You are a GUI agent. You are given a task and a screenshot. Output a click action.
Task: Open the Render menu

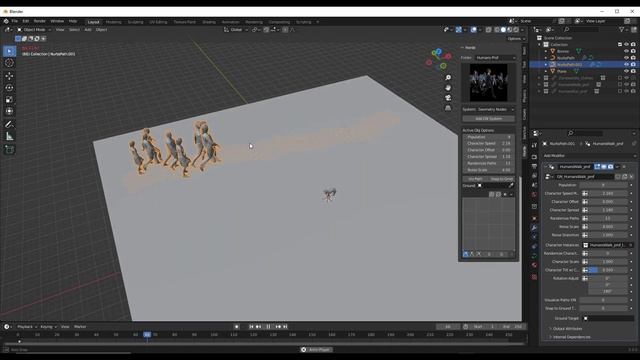pyautogui.click(x=40, y=21)
